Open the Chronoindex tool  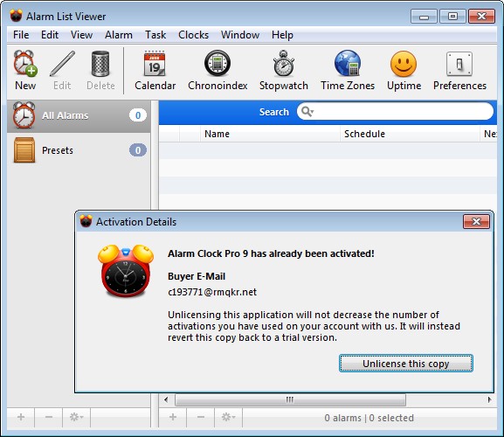coord(217,70)
